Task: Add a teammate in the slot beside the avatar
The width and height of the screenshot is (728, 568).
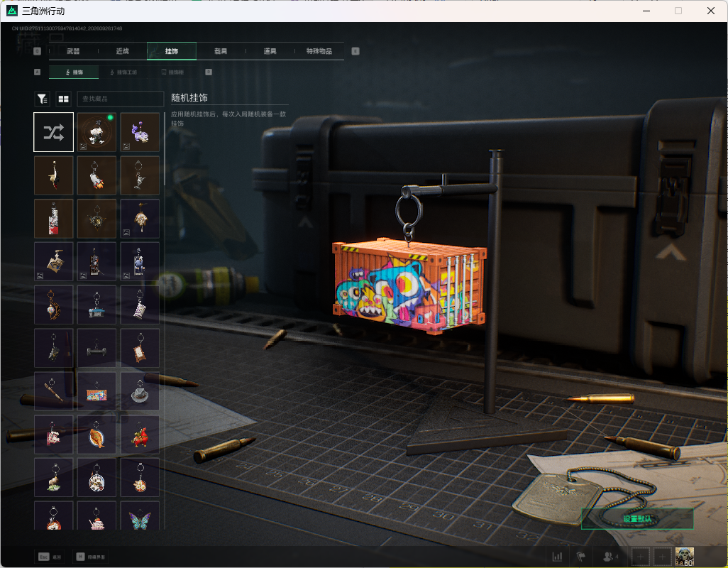Action: pyautogui.click(x=663, y=557)
